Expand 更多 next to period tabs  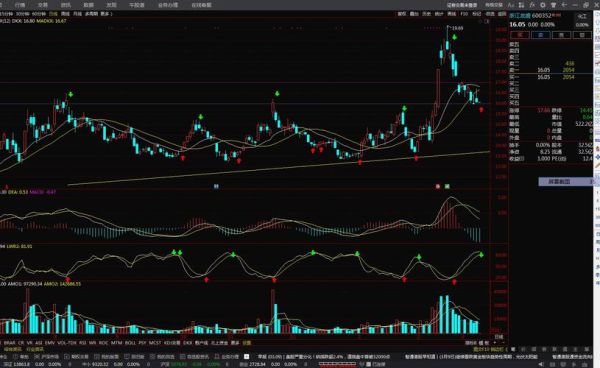[x=105, y=14]
